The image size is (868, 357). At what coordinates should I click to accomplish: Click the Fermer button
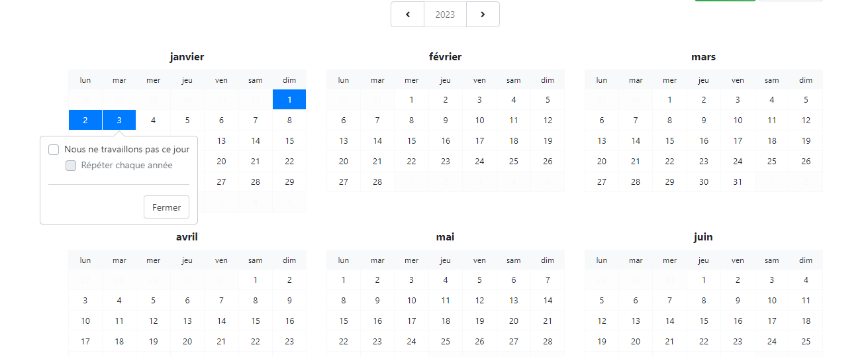point(166,207)
